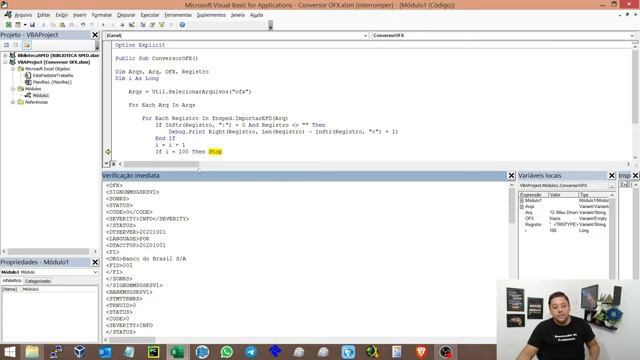Open the Depurar menu
640x360 pixels.
pyautogui.click(x=126, y=15)
